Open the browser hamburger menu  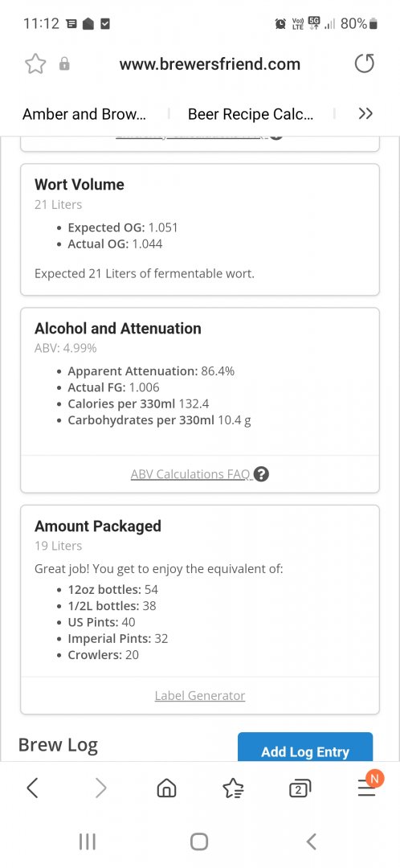click(367, 786)
